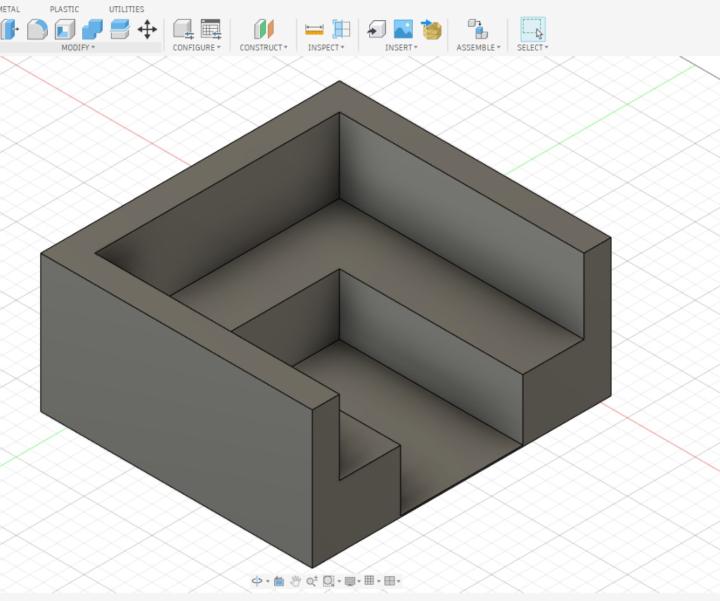The width and height of the screenshot is (720, 601).
Task: Click the Offset Plane construct icon
Action: tap(263, 29)
